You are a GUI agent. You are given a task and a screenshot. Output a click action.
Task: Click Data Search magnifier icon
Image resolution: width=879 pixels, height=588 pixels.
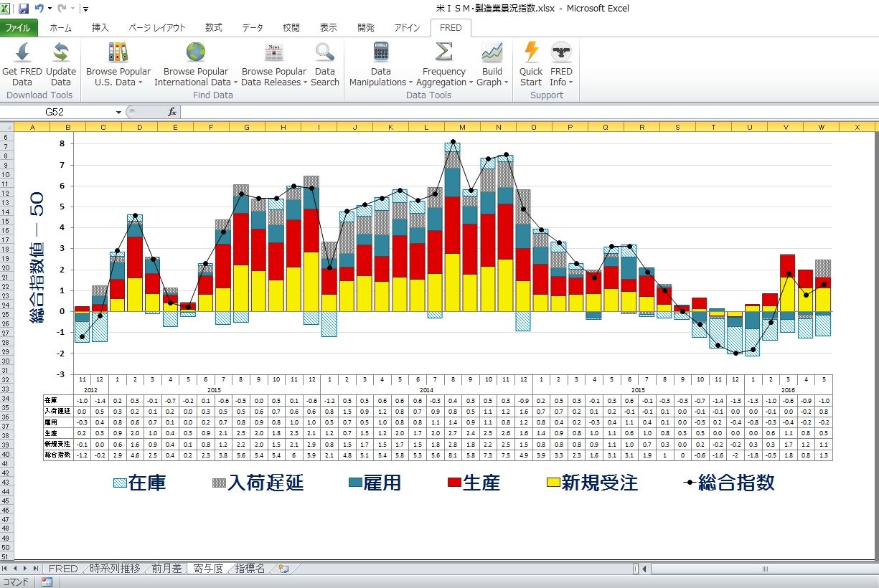(325, 52)
